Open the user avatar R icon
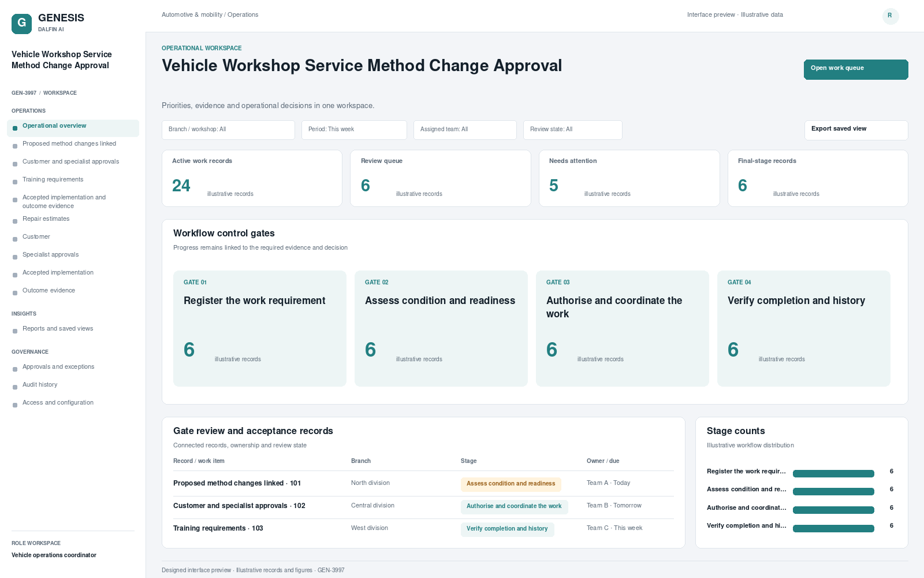Image resolution: width=924 pixels, height=578 pixels. [x=890, y=16]
